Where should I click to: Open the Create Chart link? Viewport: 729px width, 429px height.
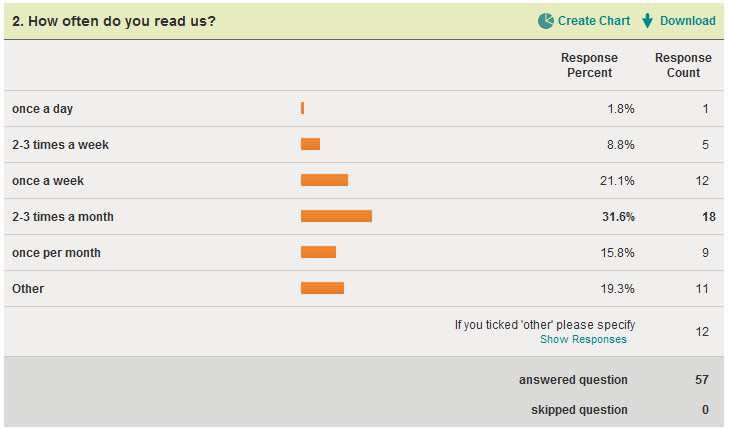594,21
